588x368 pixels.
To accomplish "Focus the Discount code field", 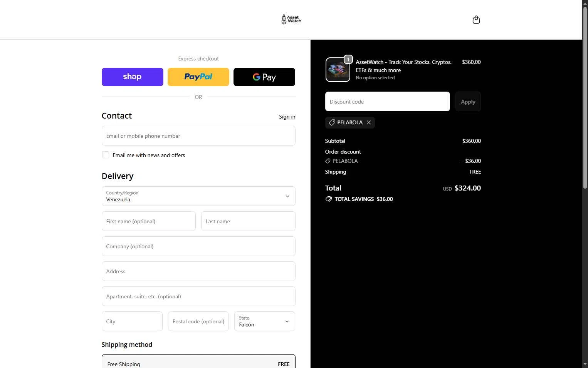I will click(388, 102).
